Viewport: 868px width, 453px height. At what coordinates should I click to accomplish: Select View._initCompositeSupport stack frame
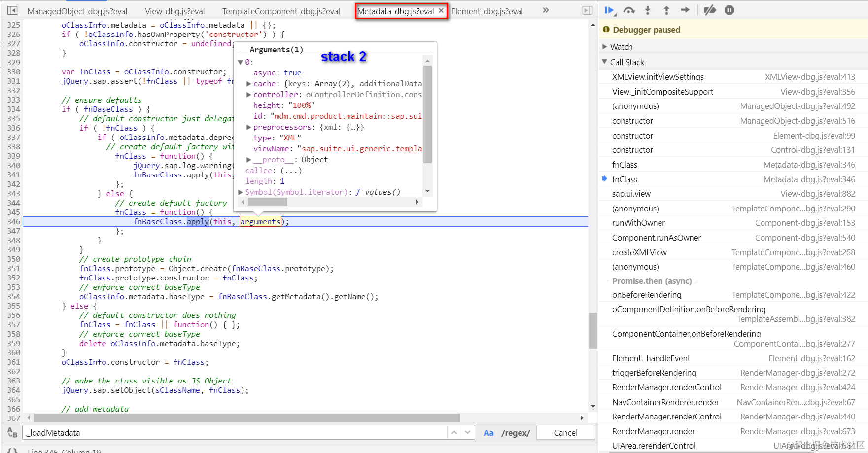point(733,92)
